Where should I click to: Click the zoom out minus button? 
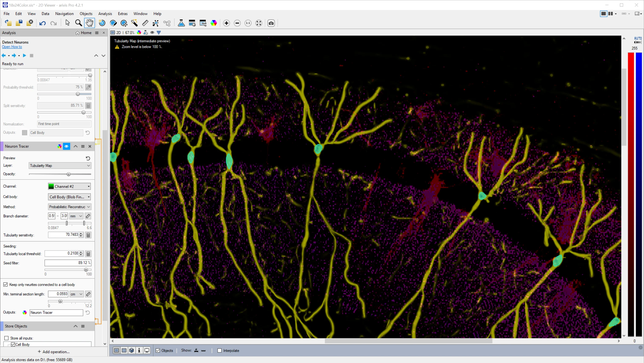click(237, 23)
